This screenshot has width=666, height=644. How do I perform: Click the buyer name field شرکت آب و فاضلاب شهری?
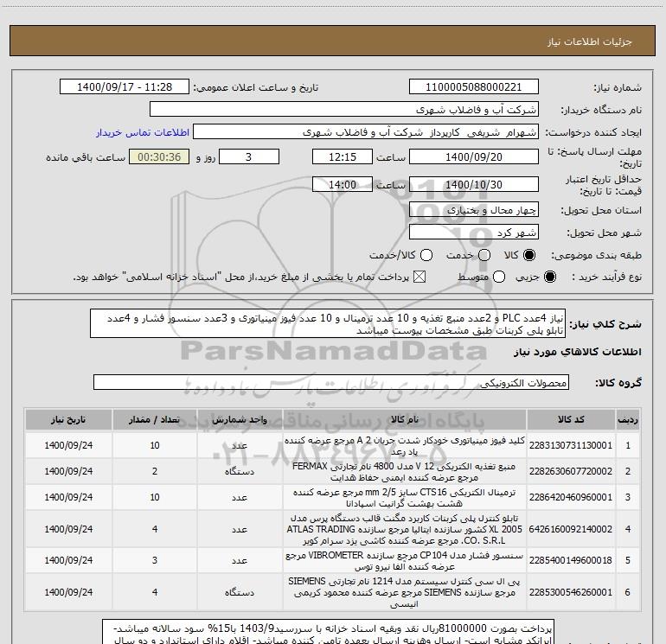tap(344, 110)
